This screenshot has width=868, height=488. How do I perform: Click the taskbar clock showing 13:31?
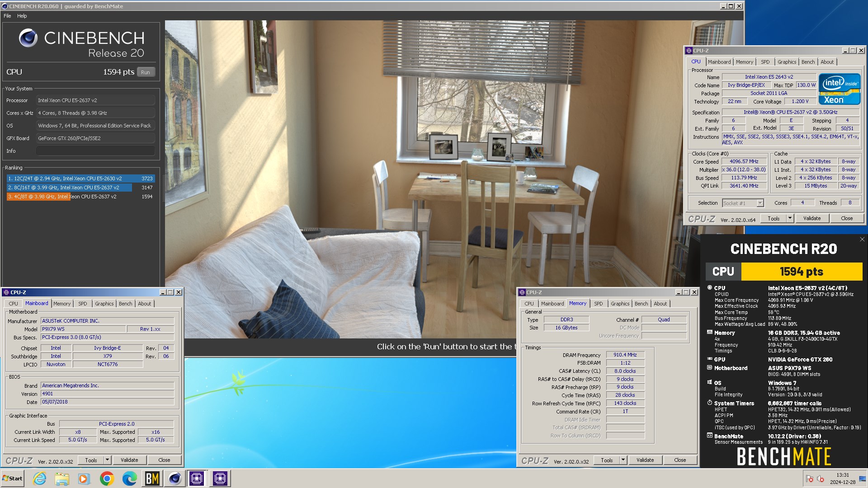coord(843,479)
